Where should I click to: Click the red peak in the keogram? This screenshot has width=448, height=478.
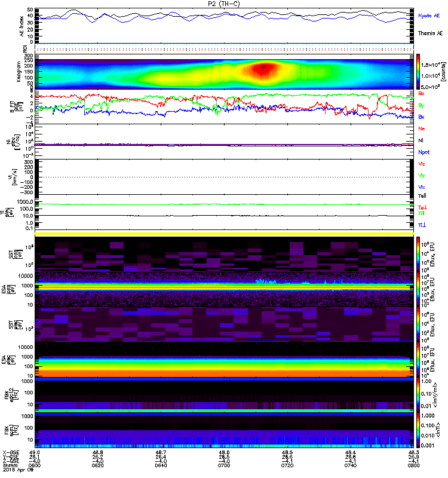[263, 69]
